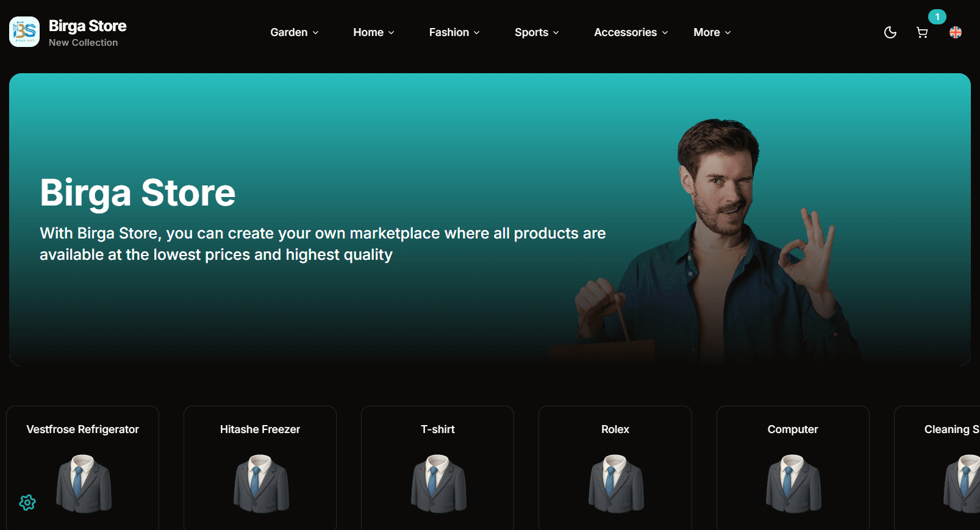
Task: Open the Home menu item
Action: (x=374, y=32)
